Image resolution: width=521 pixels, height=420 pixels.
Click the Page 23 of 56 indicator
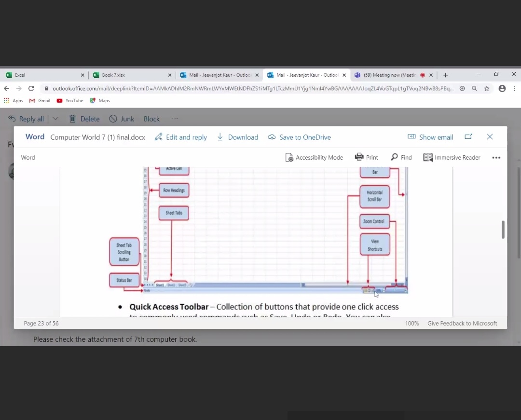point(41,324)
